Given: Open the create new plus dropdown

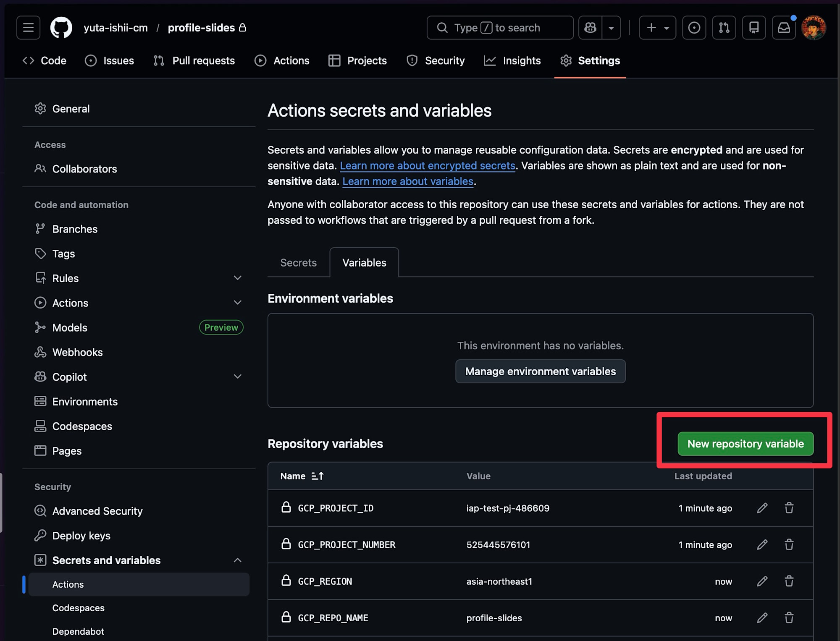Looking at the screenshot, I should [657, 28].
